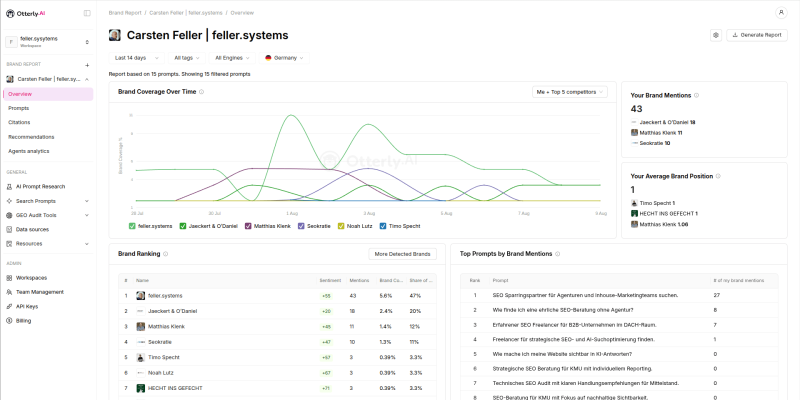This screenshot has height=400, width=800.
Task: Click More Detected Brands button
Action: tap(403, 254)
